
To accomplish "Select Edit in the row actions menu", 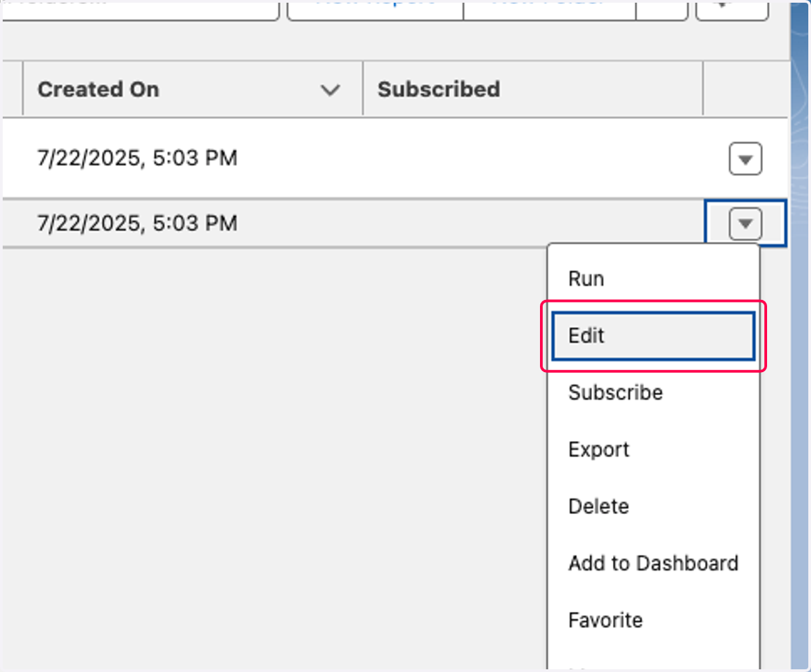I will coord(654,336).
